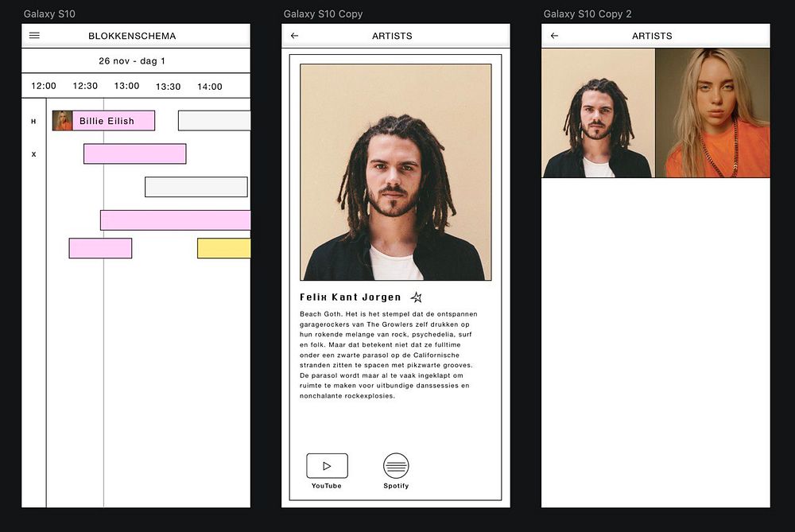Click the YouTube text label
The width and height of the screenshot is (795, 532).
pos(327,486)
